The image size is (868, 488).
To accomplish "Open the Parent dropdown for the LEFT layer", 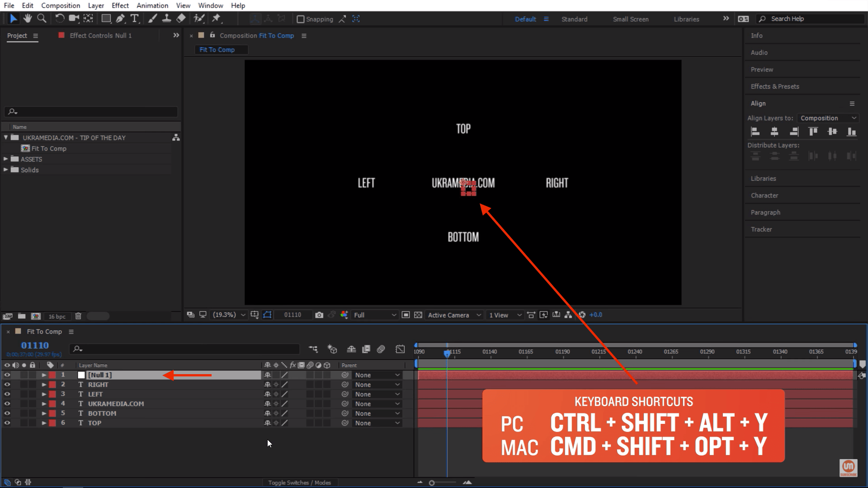I will click(x=377, y=394).
